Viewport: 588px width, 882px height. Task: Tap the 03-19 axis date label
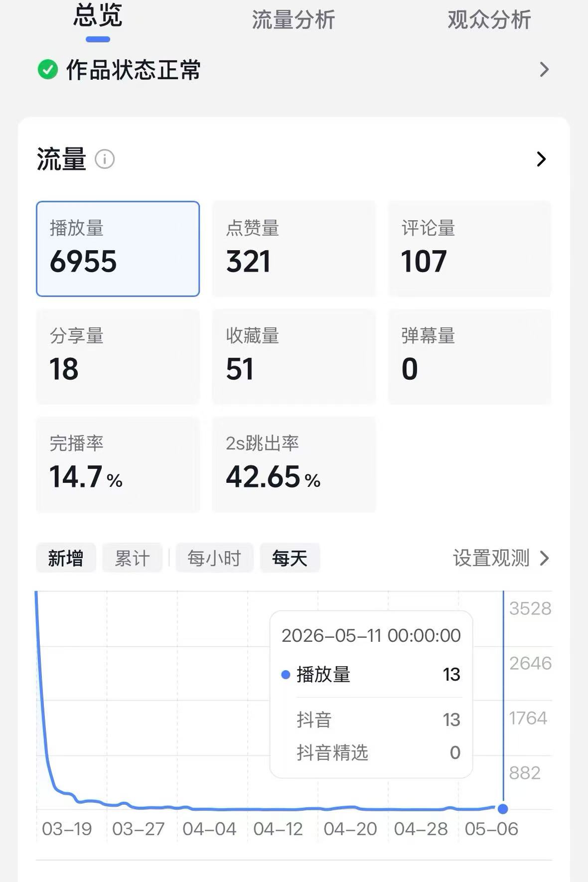(x=67, y=829)
